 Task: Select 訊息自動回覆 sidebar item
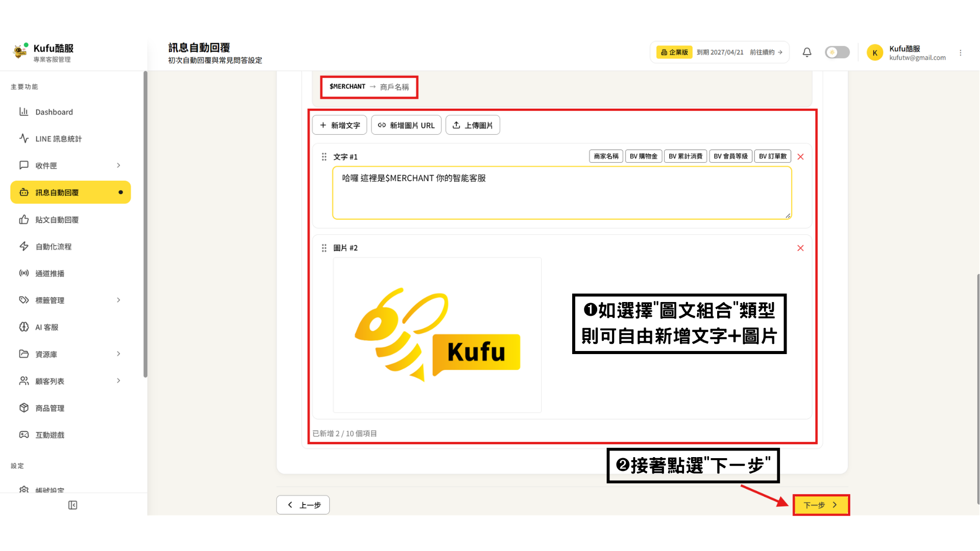click(70, 192)
